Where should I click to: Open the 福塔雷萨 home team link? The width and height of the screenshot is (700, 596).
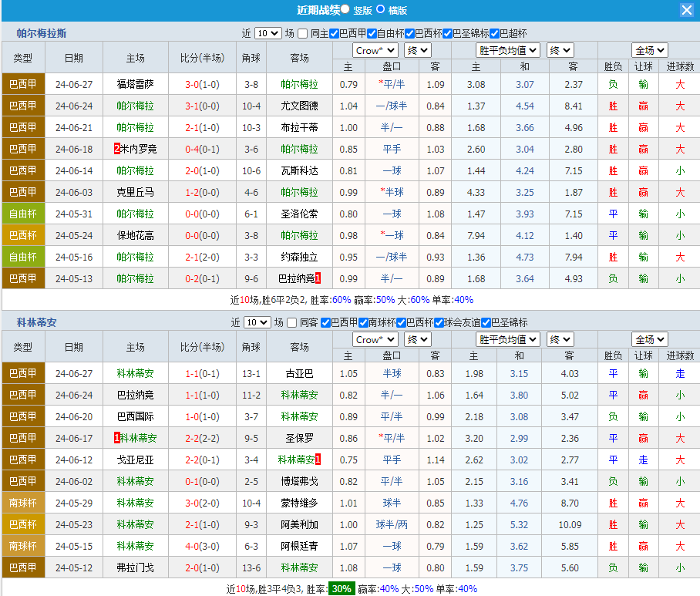tap(135, 84)
